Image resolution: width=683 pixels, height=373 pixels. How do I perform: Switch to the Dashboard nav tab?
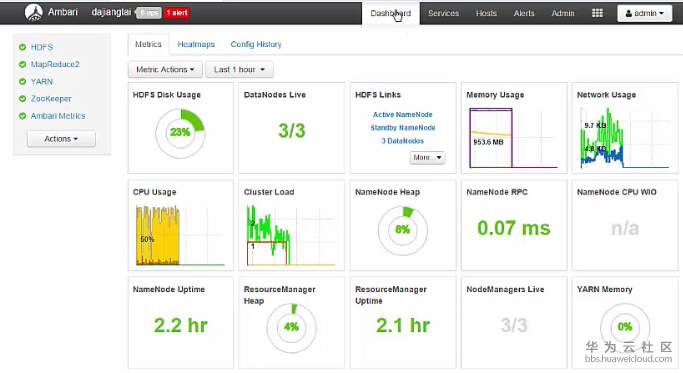point(391,14)
